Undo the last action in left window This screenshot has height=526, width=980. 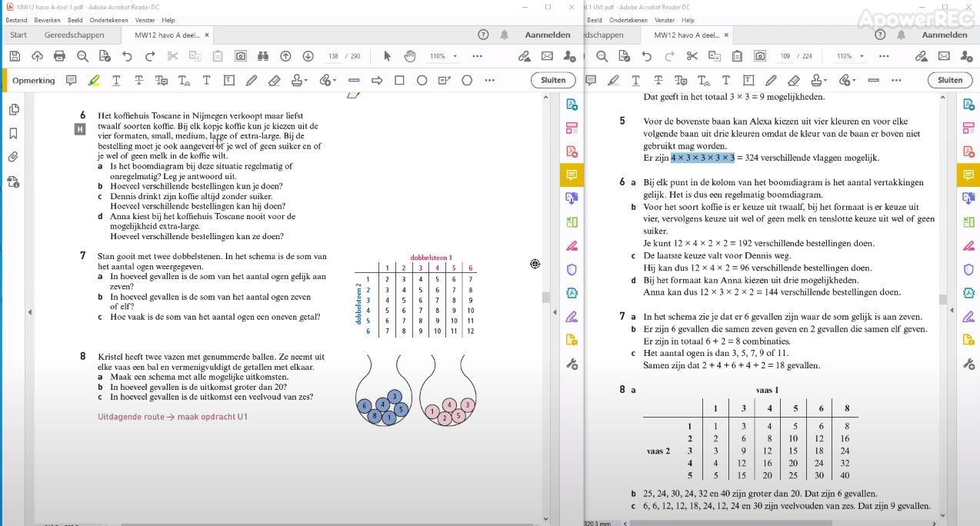pyautogui.click(x=128, y=56)
